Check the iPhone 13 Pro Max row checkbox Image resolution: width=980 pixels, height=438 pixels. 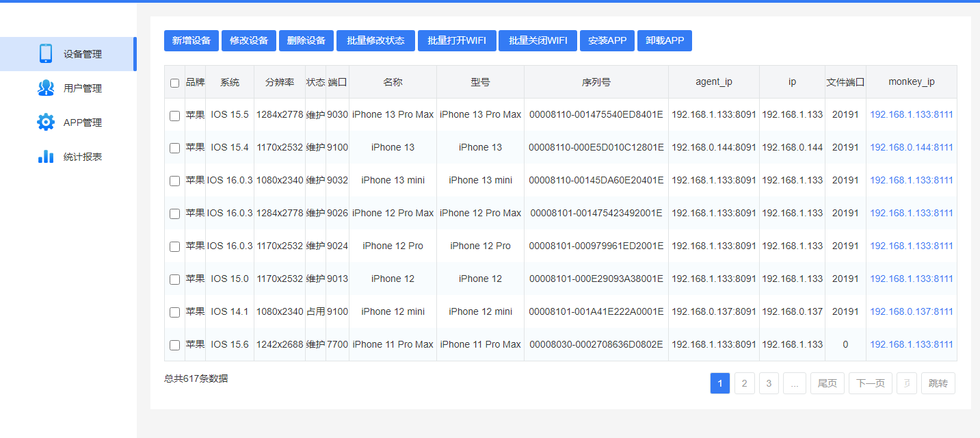[x=174, y=116]
